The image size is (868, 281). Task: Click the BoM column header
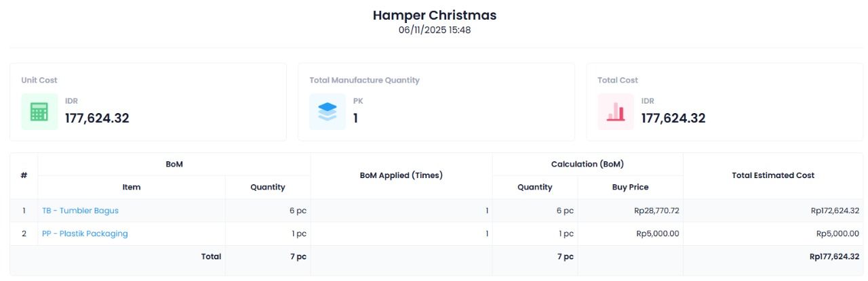(174, 164)
